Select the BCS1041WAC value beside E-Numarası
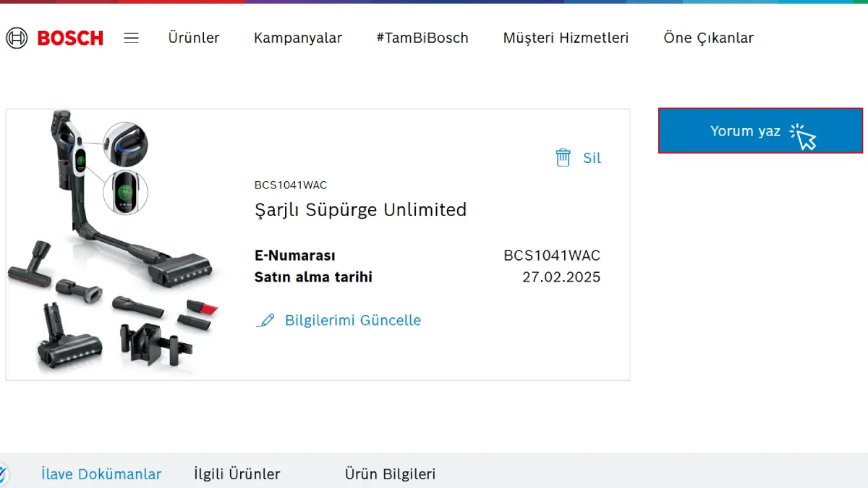This screenshot has width=868, height=488. [x=552, y=256]
